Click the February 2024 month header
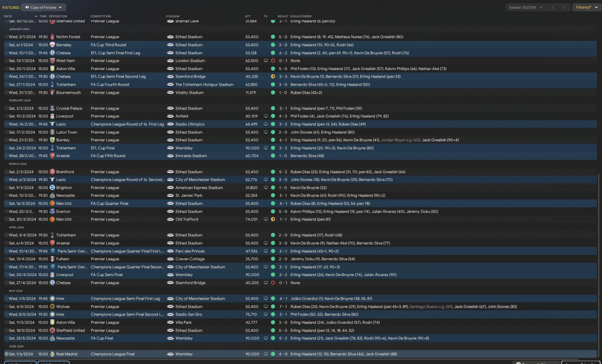Screen dimensions: 602x364 pyautogui.click(x=20, y=101)
